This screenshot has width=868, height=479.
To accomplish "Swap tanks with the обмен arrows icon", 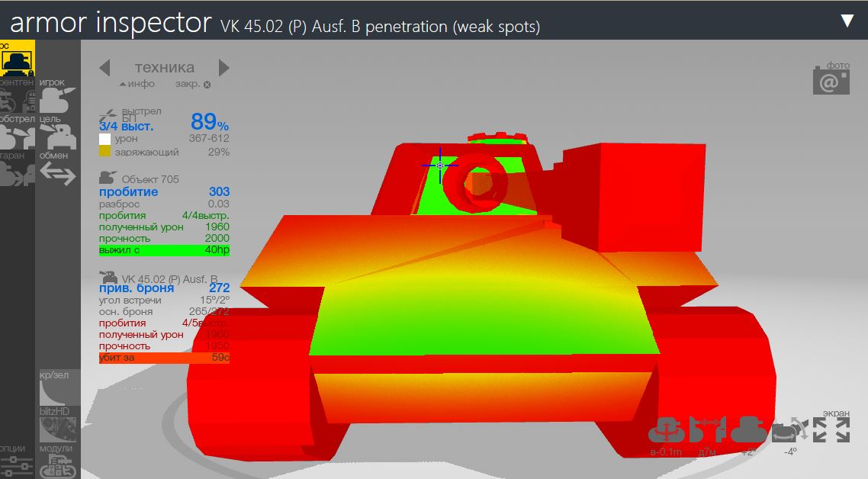I will (57, 169).
